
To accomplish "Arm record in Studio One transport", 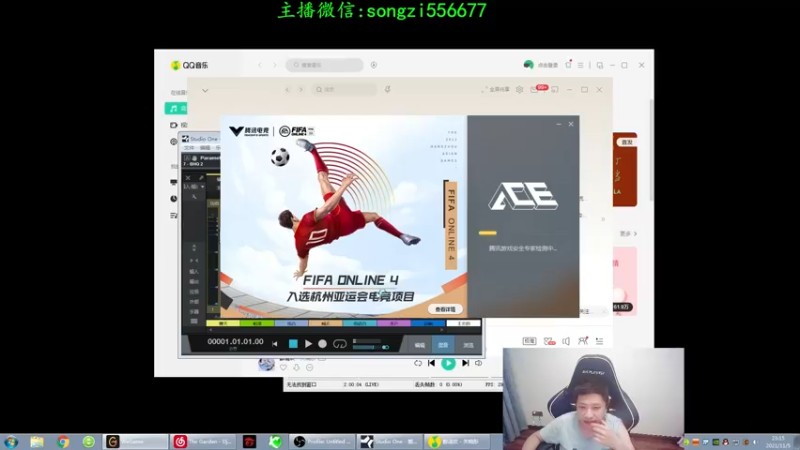I will [x=322, y=344].
